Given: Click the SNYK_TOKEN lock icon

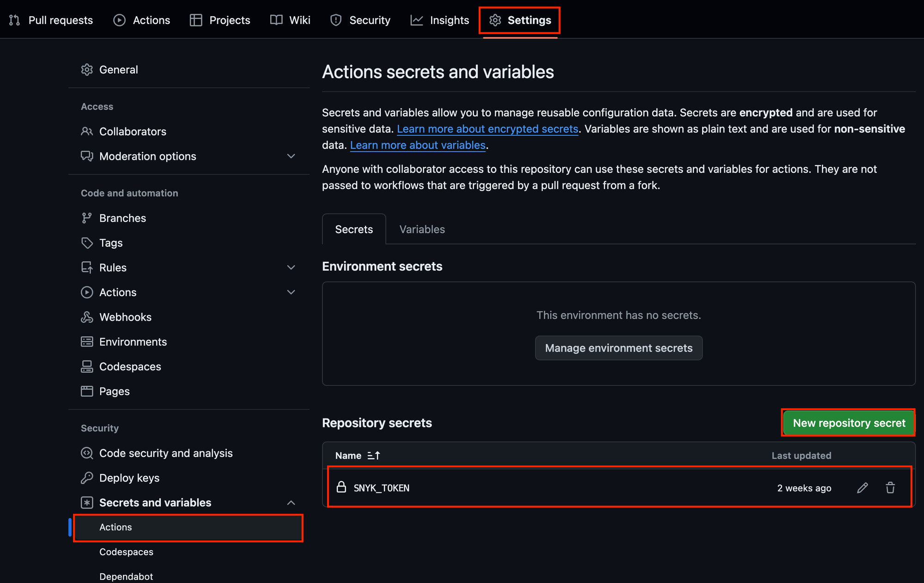Looking at the screenshot, I should [x=341, y=487].
